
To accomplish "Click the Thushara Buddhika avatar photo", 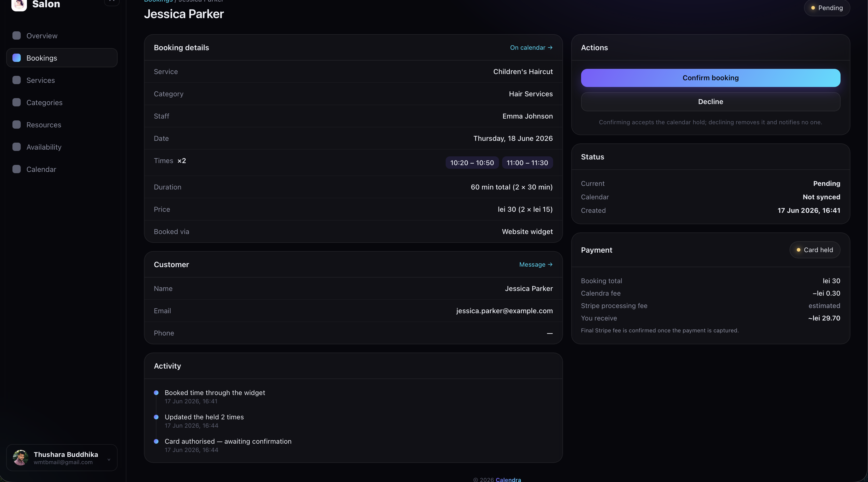I will pos(20,457).
